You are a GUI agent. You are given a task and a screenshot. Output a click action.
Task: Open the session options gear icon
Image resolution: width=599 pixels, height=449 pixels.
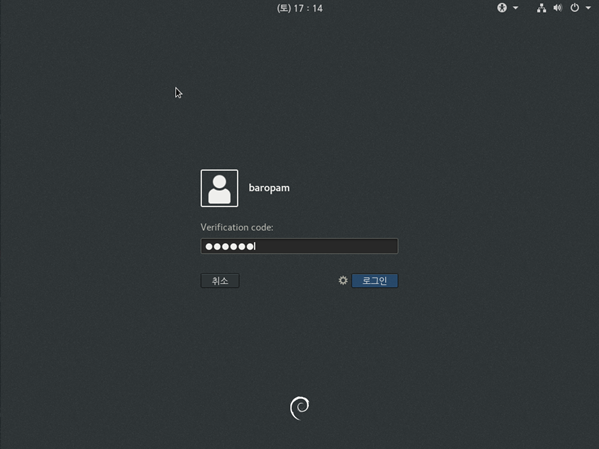click(343, 280)
